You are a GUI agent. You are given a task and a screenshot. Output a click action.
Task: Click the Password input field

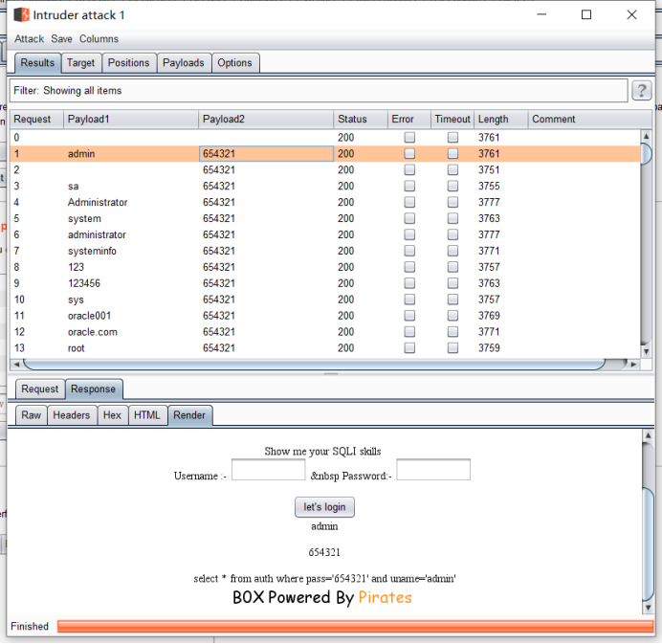[433, 470]
